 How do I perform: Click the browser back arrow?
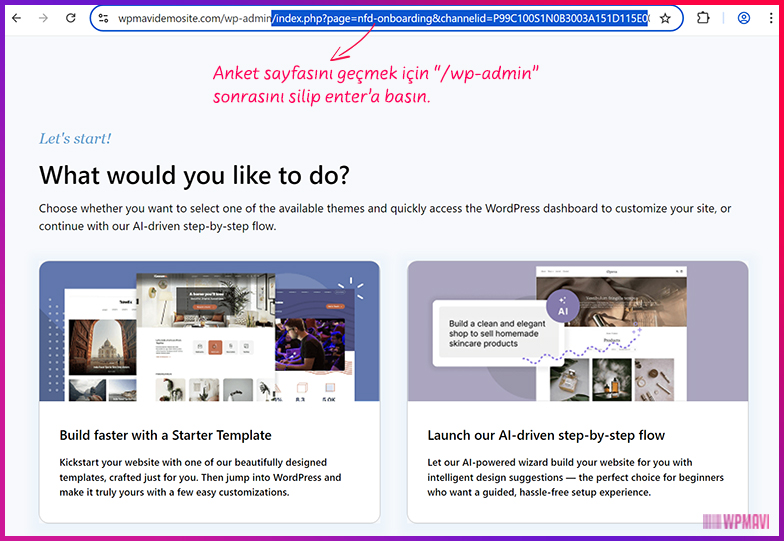(17, 18)
